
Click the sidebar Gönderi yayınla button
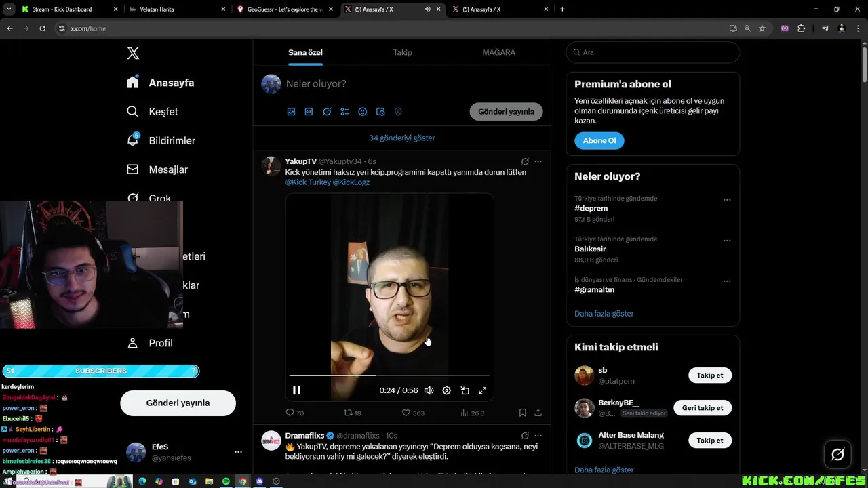[178, 403]
